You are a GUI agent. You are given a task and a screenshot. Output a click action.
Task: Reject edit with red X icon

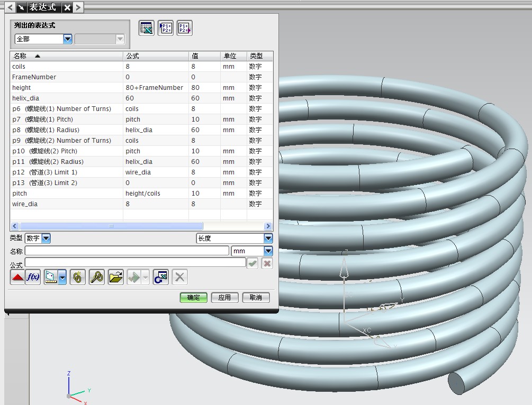tap(267, 263)
